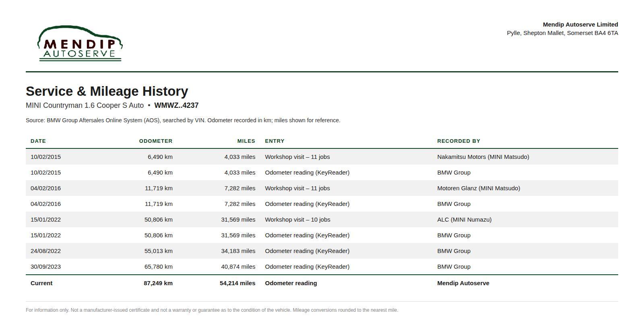Select the current 87,249 km reading
This screenshot has height=325, width=644.
pos(158,283)
